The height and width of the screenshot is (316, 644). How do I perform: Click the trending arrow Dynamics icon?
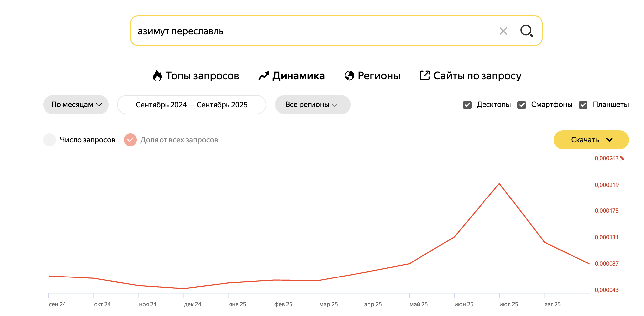264,76
